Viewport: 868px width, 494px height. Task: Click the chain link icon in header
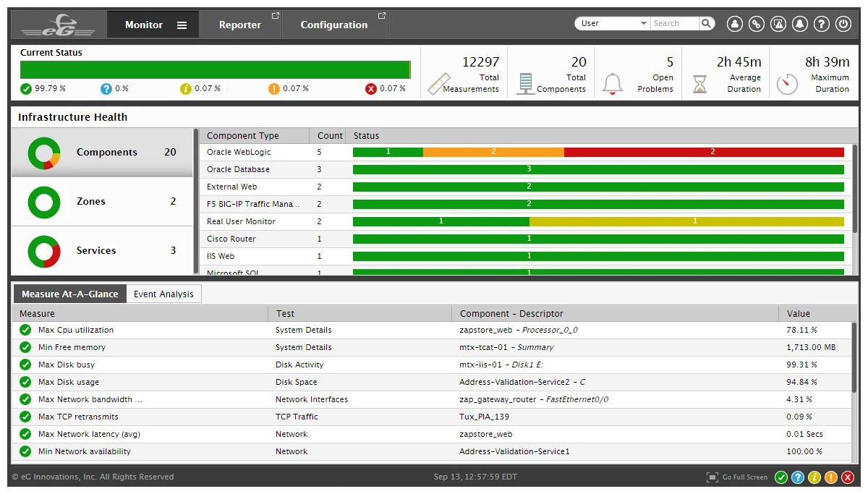pos(757,24)
